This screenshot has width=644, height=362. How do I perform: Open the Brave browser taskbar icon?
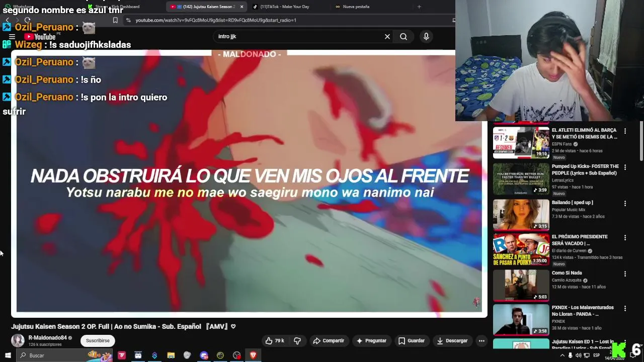pyautogui.click(x=253, y=355)
